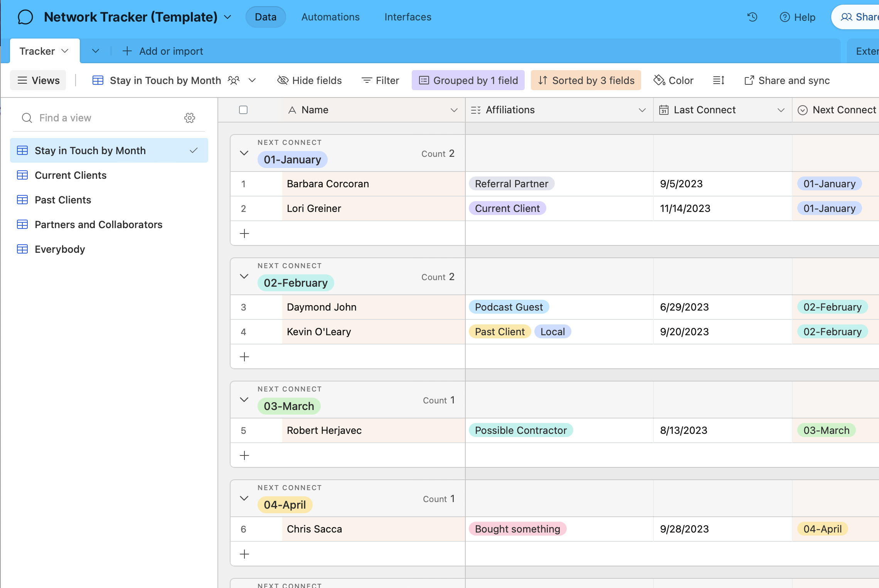Click Grouped by 1 field button
The width and height of the screenshot is (879, 588).
(468, 80)
